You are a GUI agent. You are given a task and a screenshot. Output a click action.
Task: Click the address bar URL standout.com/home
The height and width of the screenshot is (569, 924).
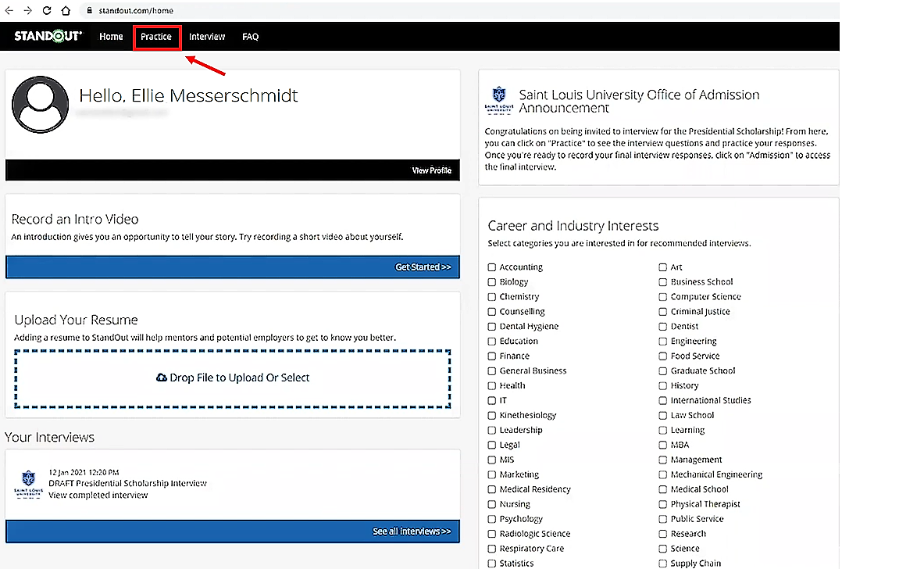point(136,11)
